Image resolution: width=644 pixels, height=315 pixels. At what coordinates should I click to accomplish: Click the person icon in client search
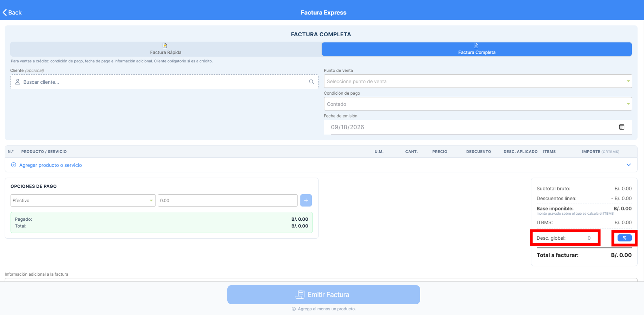point(18,82)
